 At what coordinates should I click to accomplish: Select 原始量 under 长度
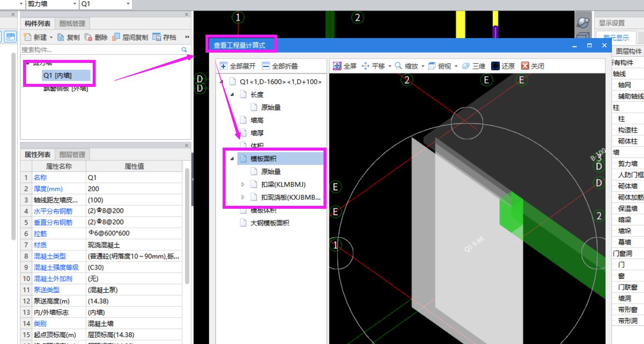click(271, 108)
